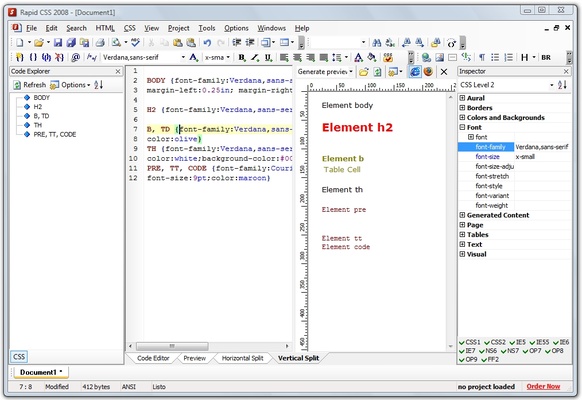Open the Generate preview dropdown
Screen dimensions: 582x400
tap(351, 72)
